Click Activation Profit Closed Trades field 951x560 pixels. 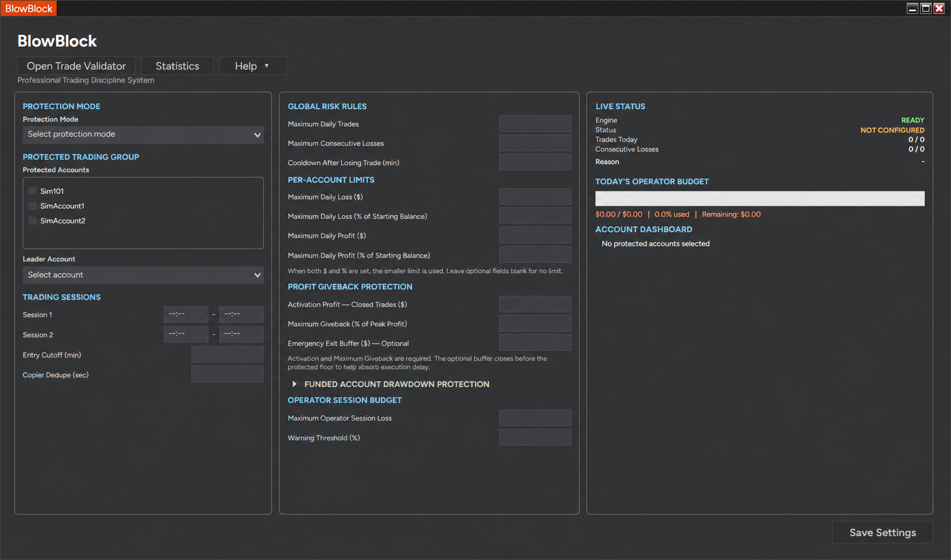coord(535,304)
